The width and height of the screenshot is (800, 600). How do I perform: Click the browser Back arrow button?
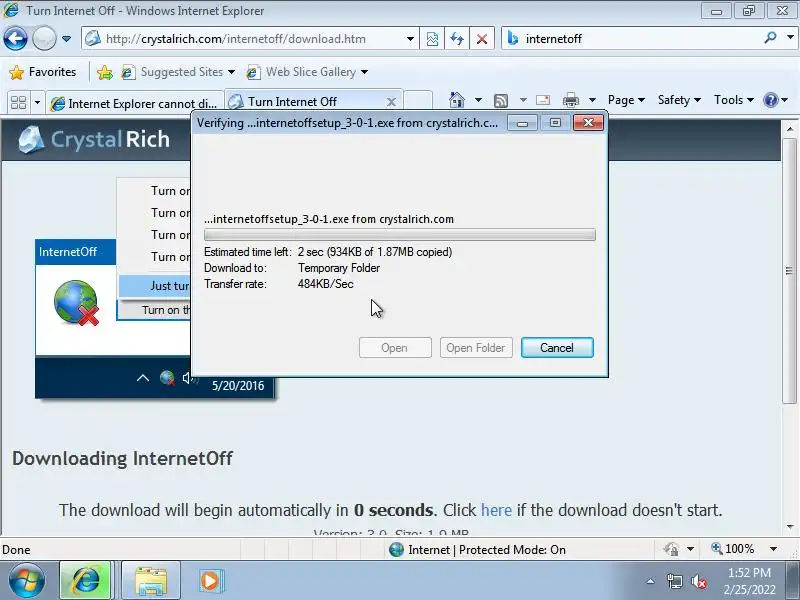tap(15, 38)
